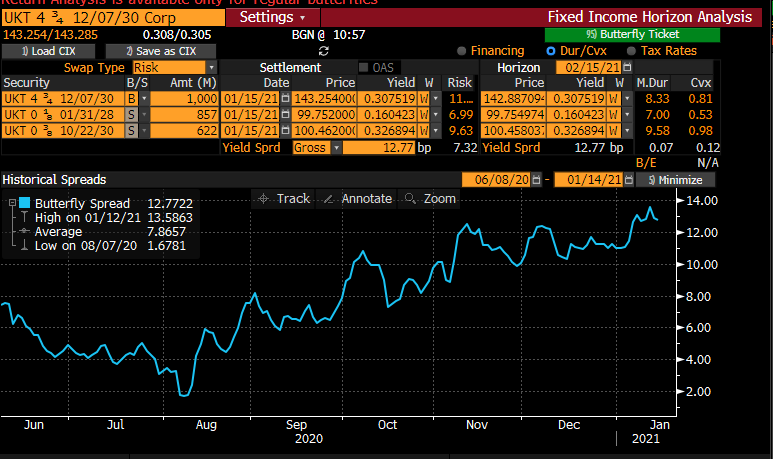Viewport: 773px width, 459px height.
Task: Click the Zoom magnifier tool
Action: pyautogui.click(x=429, y=199)
